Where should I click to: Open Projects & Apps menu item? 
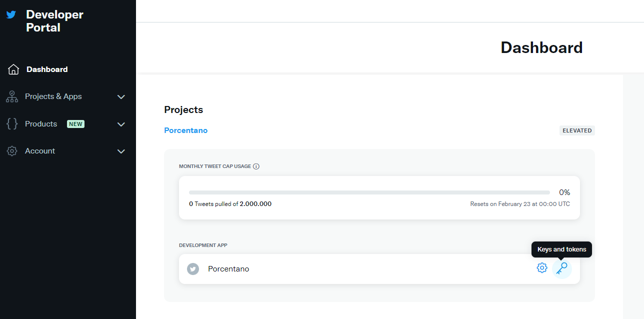(53, 96)
